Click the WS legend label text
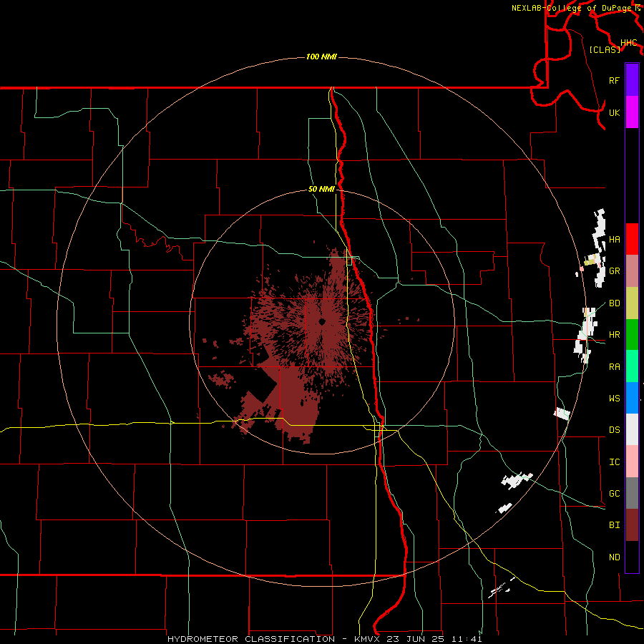The image size is (644, 644). click(x=614, y=399)
